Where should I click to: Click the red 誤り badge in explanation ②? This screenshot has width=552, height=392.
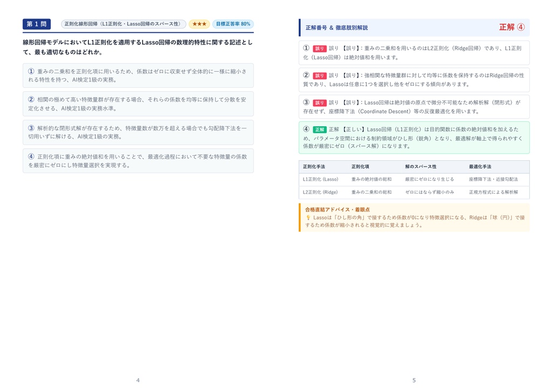coord(320,75)
